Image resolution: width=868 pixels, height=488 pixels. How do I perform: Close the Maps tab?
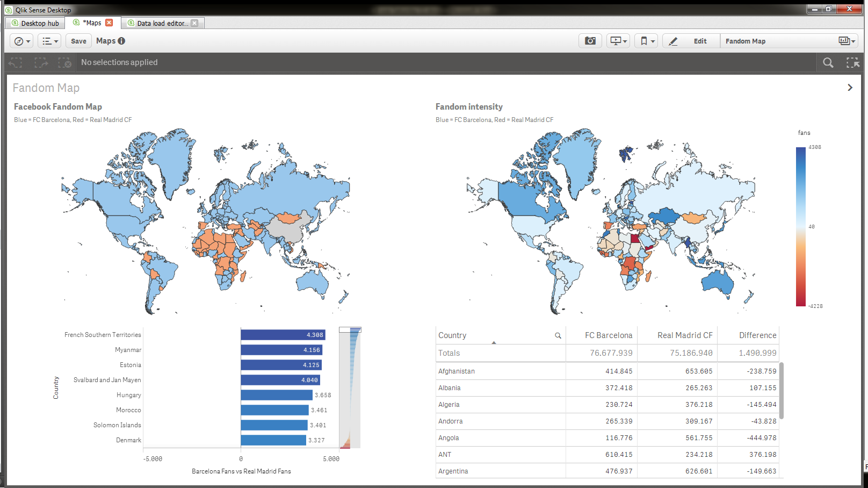pyautogui.click(x=109, y=23)
